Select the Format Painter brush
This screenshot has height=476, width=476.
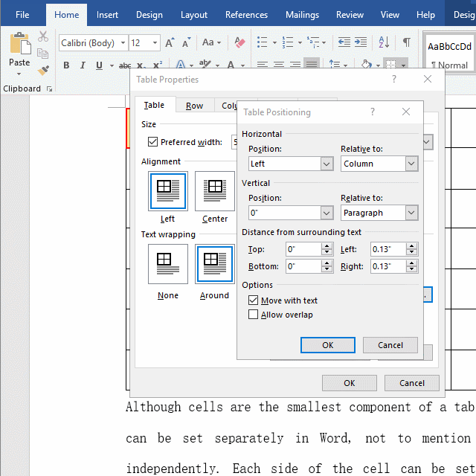[x=43, y=70]
